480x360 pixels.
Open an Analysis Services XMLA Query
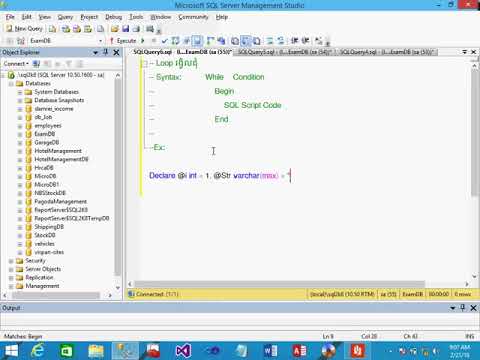(88, 29)
